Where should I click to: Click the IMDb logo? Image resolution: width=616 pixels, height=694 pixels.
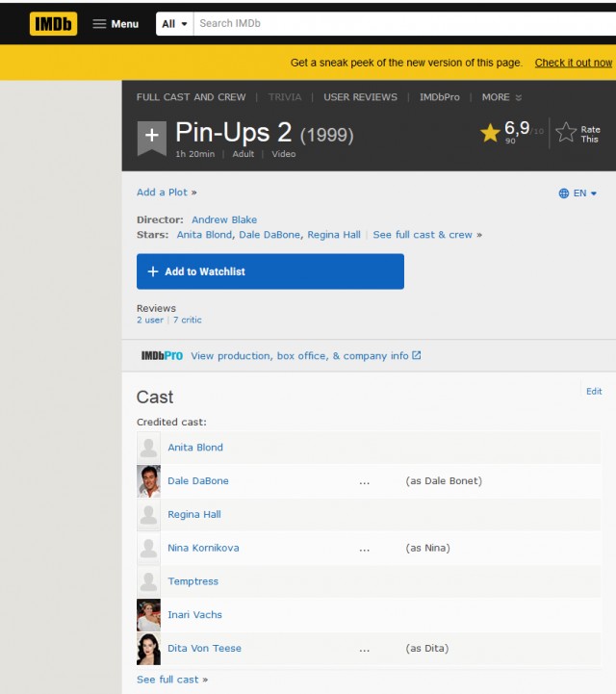53,23
